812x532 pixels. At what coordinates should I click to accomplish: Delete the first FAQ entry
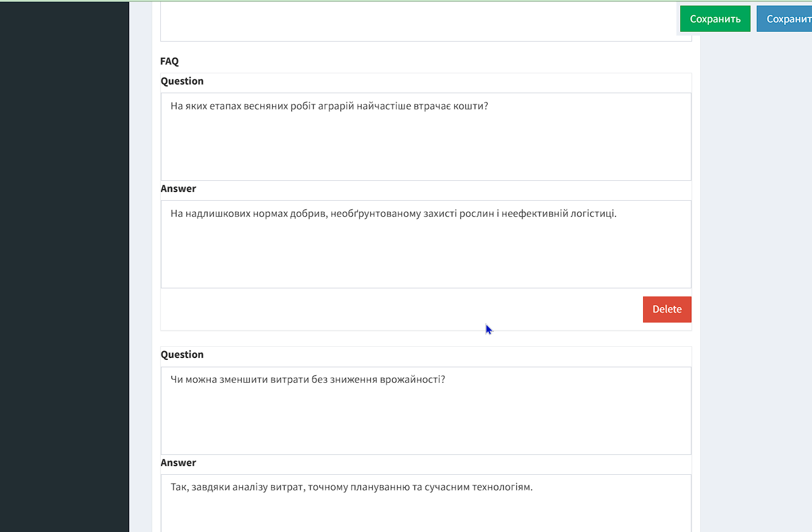pos(667,310)
